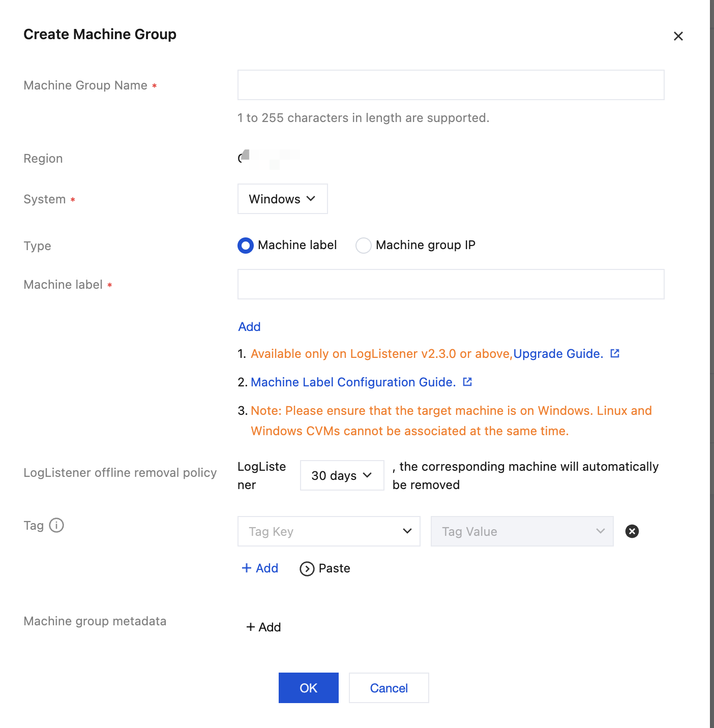Click the Cancel button

[389, 688]
